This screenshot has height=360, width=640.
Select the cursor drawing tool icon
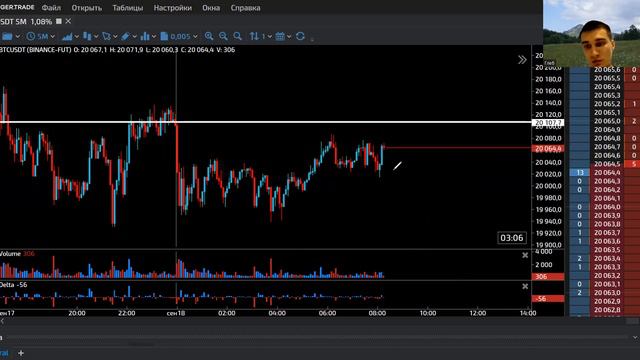tap(107, 36)
